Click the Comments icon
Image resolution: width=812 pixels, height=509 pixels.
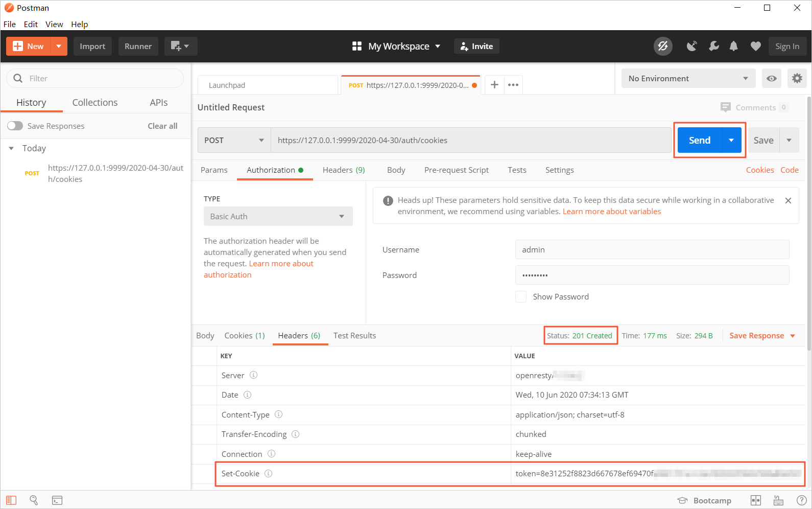(x=725, y=107)
